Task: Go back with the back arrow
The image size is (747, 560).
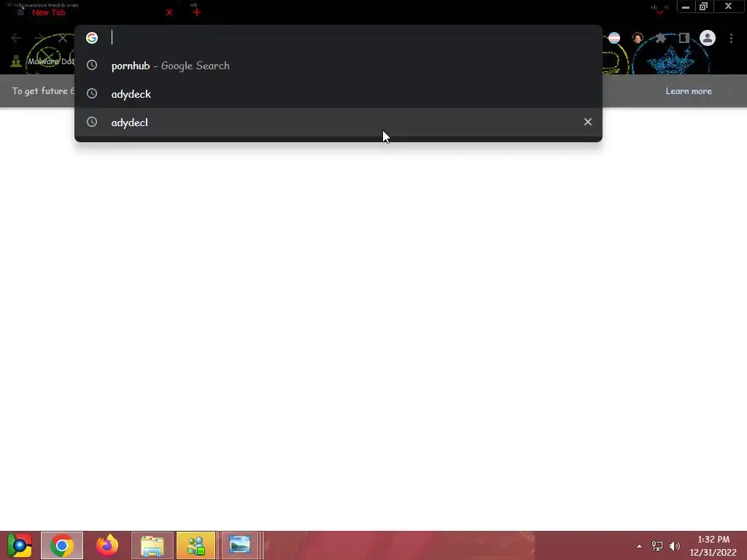Action: coord(16,38)
